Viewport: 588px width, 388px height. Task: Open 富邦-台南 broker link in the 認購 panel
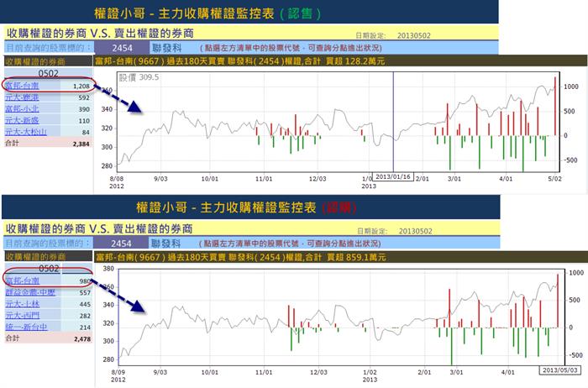coord(23,281)
